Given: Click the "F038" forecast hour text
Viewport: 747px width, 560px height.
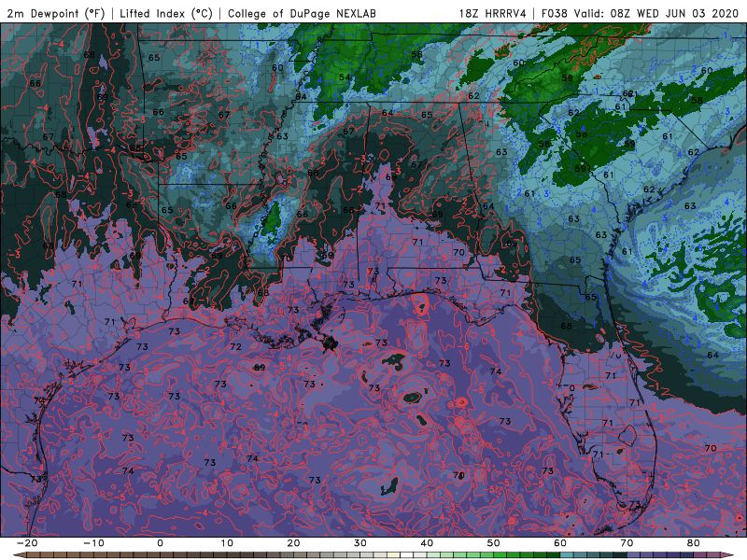Looking at the screenshot, I should tap(555, 13).
